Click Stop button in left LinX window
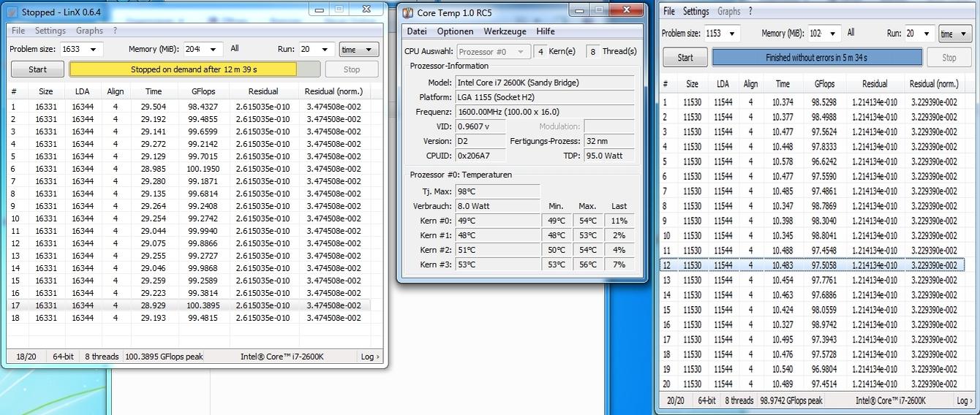The height and width of the screenshot is (415, 980). tap(352, 69)
